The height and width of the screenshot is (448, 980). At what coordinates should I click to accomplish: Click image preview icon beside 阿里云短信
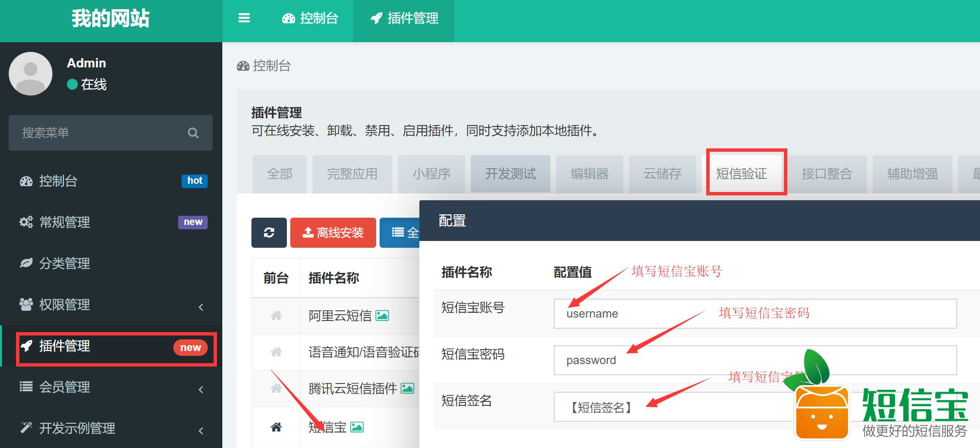(382, 316)
